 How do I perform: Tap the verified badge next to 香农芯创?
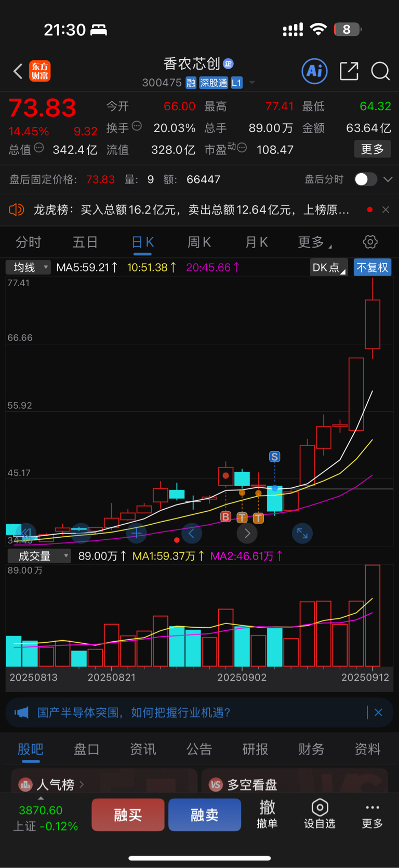tap(228, 63)
